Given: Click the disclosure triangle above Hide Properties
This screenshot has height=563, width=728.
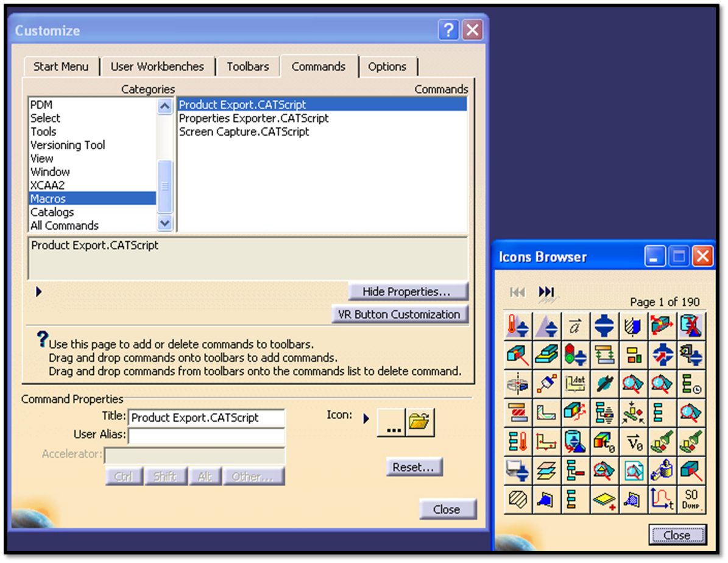Looking at the screenshot, I should coord(38,291).
